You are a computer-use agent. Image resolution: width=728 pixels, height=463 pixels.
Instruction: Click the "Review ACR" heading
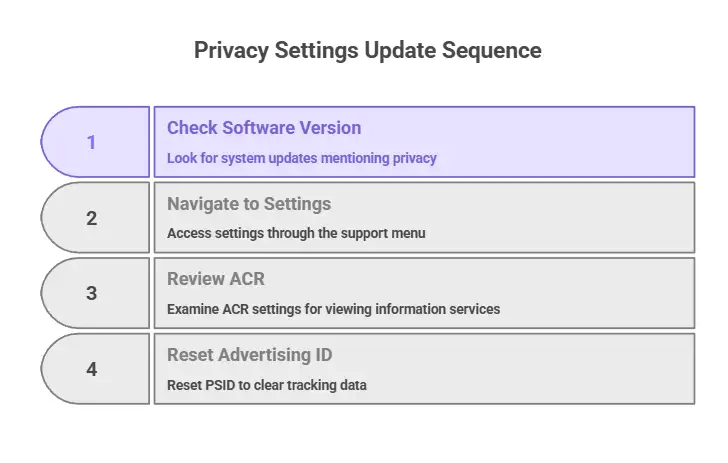click(214, 279)
